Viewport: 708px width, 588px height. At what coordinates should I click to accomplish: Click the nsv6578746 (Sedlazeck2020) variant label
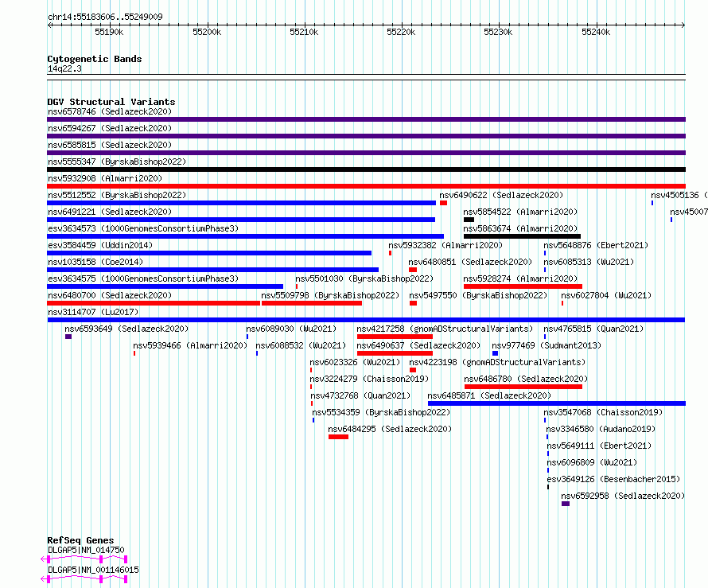110,111
